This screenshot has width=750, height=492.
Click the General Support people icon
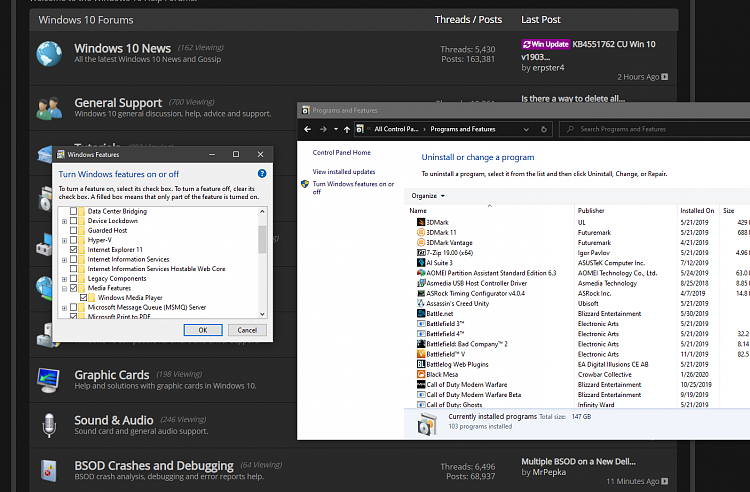(49, 108)
